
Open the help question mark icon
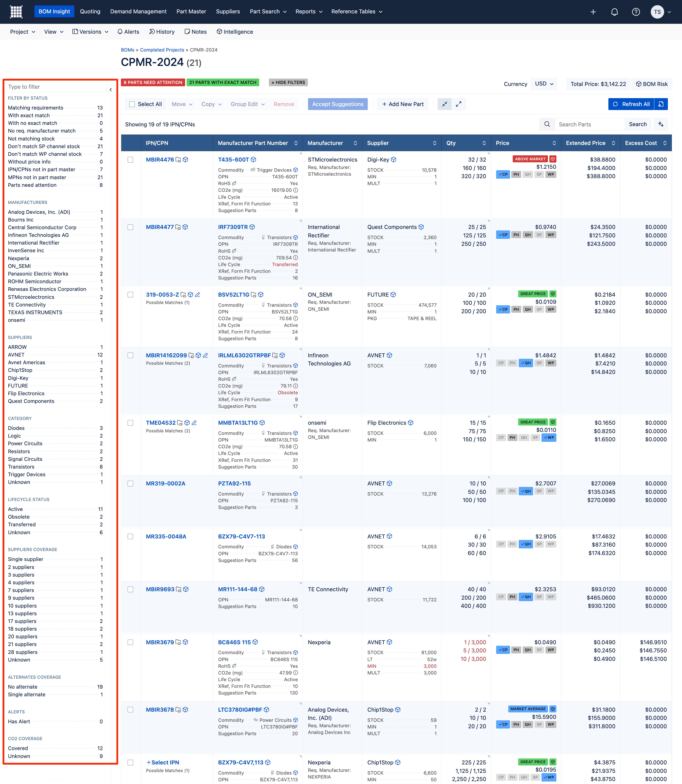pos(636,12)
